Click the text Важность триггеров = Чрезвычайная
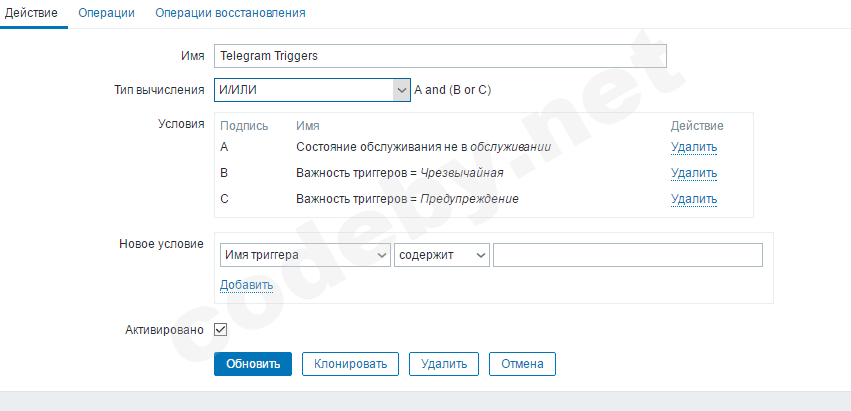The height and width of the screenshot is (411, 851). coord(400,173)
